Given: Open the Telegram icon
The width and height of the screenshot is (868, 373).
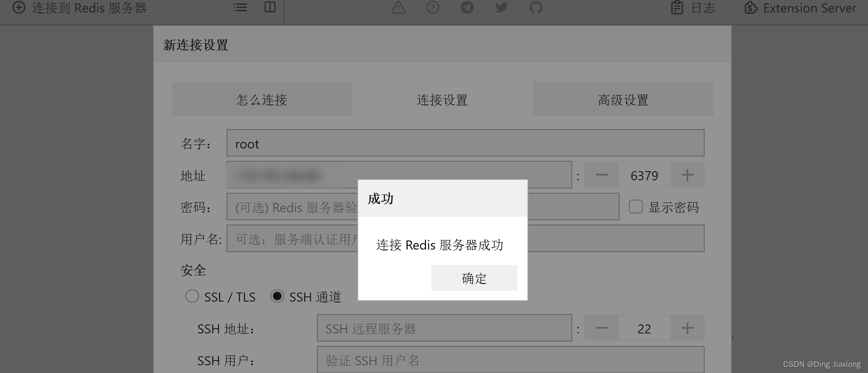Looking at the screenshot, I should tap(467, 7).
